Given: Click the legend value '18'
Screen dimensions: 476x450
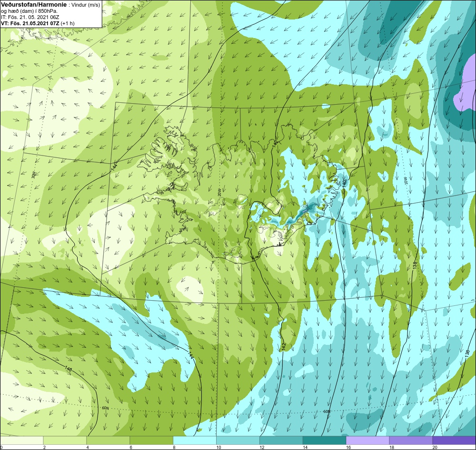Looking at the screenshot, I should point(392,447).
